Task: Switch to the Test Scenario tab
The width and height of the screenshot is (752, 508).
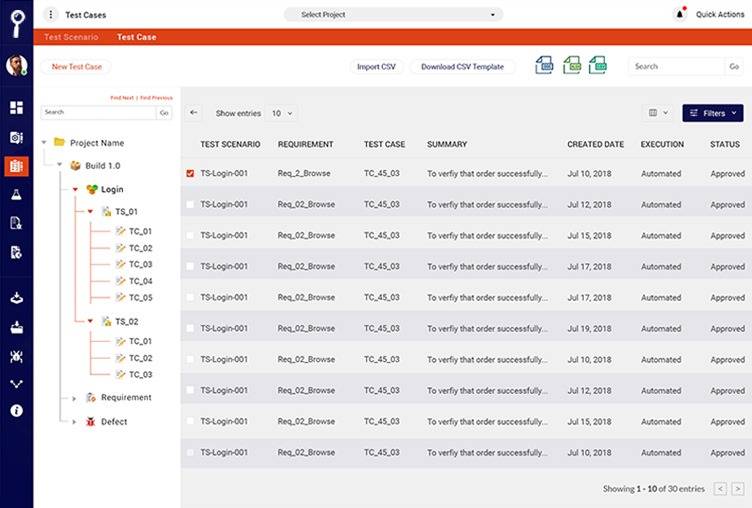Action: point(71,37)
